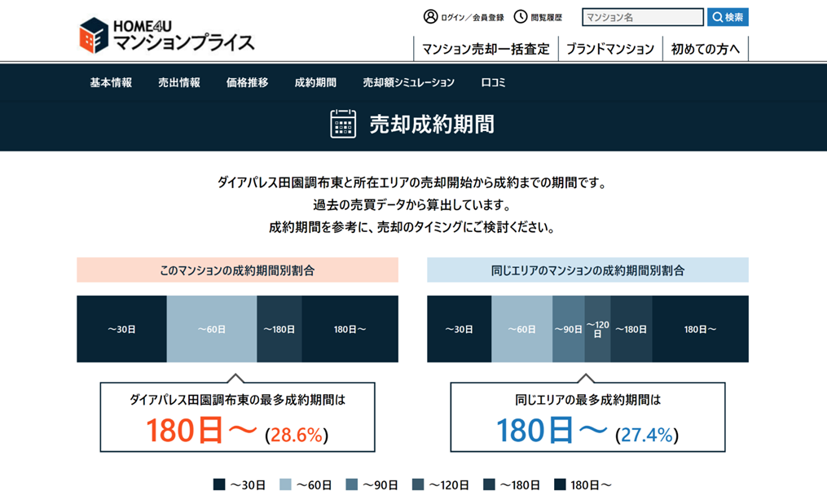Click the 180日～ legend color swatch
The height and width of the screenshot is (504, 827).
(x=560, y=484)
